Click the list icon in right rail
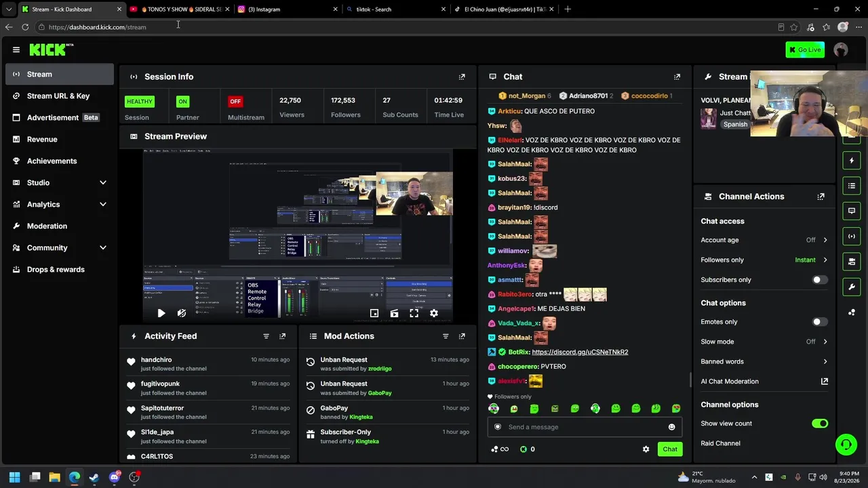The image size is (868, 488). 852,186
